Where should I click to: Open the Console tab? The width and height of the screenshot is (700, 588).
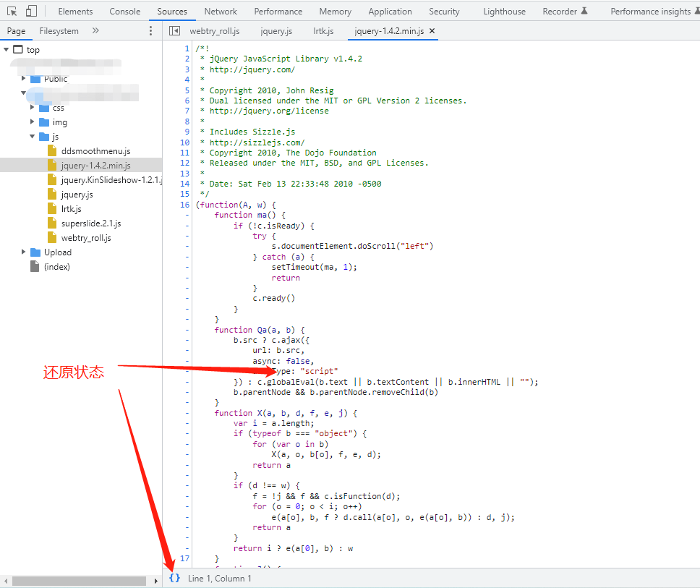125,12
